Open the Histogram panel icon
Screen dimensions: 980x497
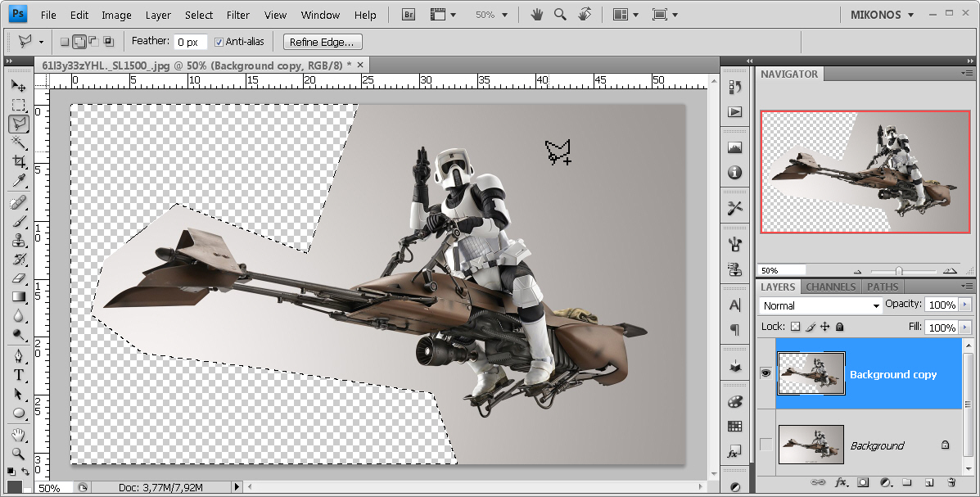735,147
